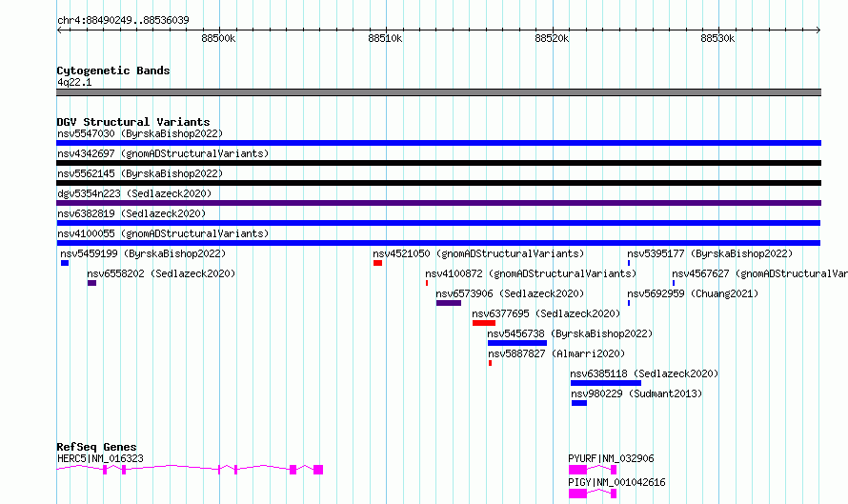848x504 pixels.
Task: Click the nsv6558202 (Sedlazeck2020) label
Action: click(161, 273)
